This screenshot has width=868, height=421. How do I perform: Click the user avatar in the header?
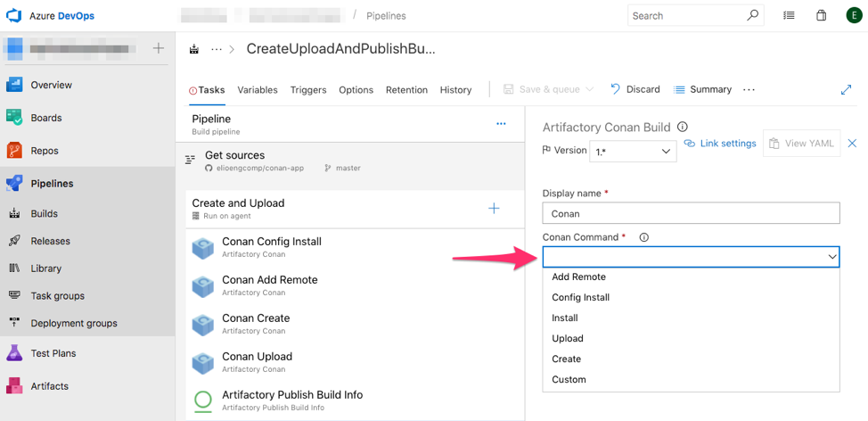(x=853, y=16)
